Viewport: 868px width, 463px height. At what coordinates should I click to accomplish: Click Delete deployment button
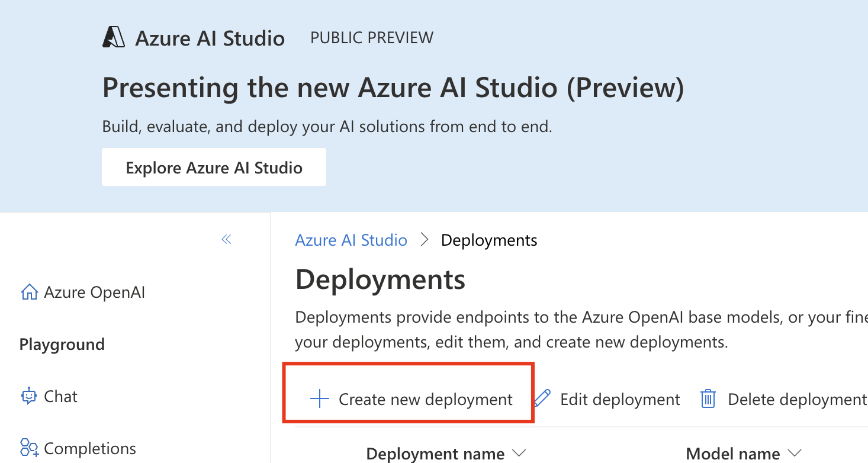click(x=784, y=399)
